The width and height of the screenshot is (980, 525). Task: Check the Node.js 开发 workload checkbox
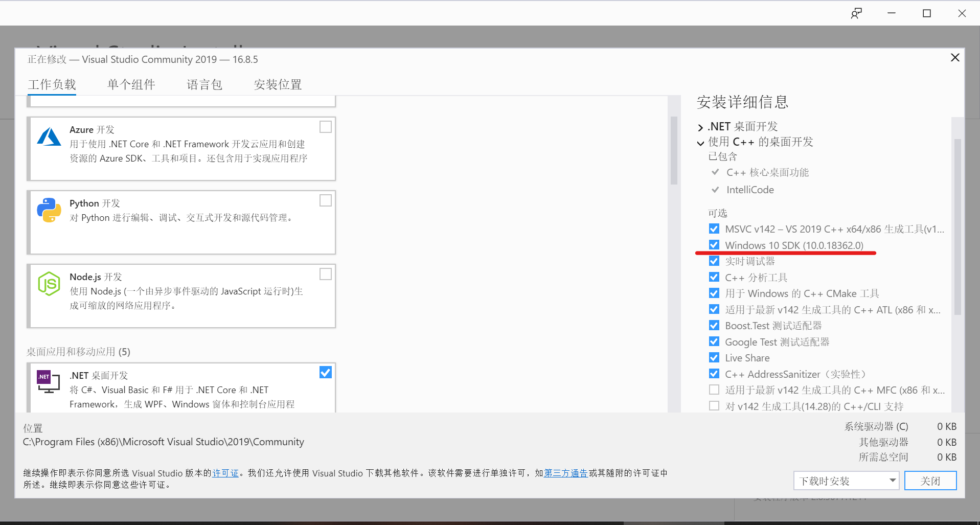pyautogui.click(x=326, y=274)
